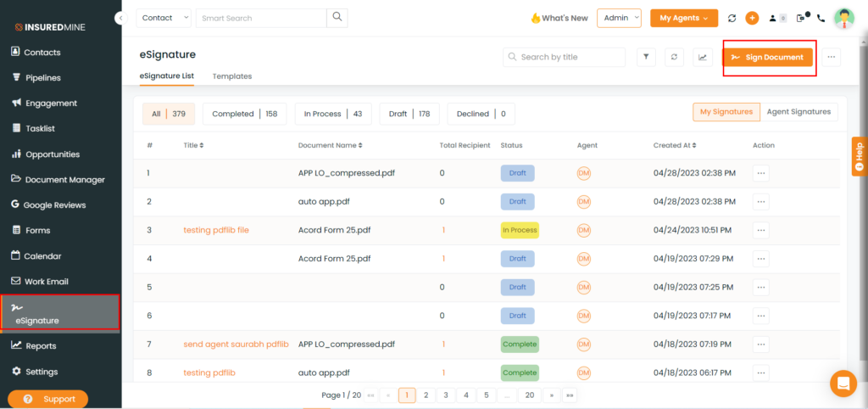Screen dimensions: 868x409
Task: Refresh the eSignature list
Action: coord(674,57)
